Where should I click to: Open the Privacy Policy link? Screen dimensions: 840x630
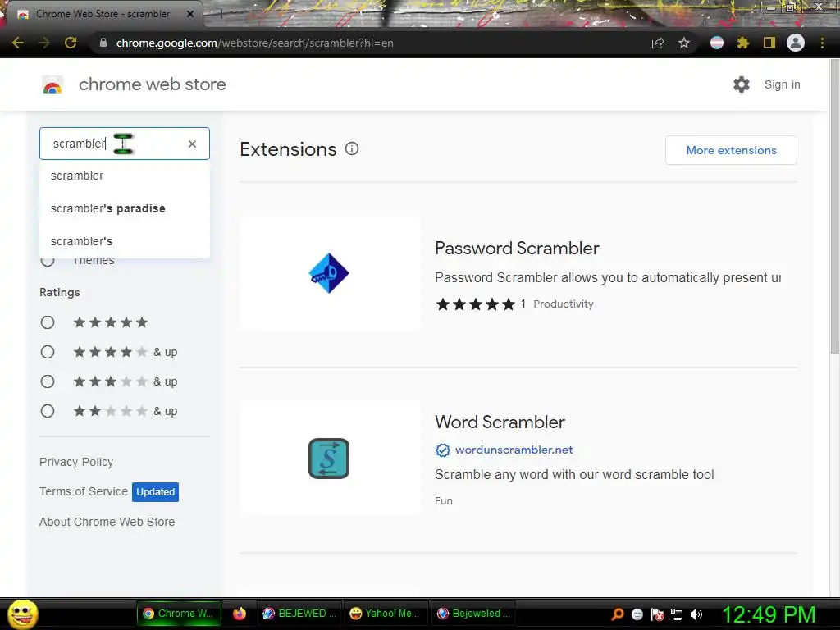(x=76, y=462)
